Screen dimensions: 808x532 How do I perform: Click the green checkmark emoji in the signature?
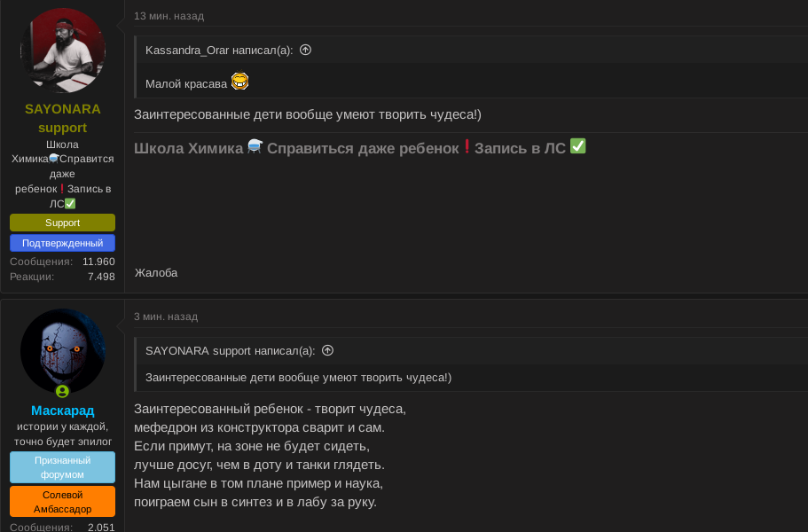click(x=578, y=146)
